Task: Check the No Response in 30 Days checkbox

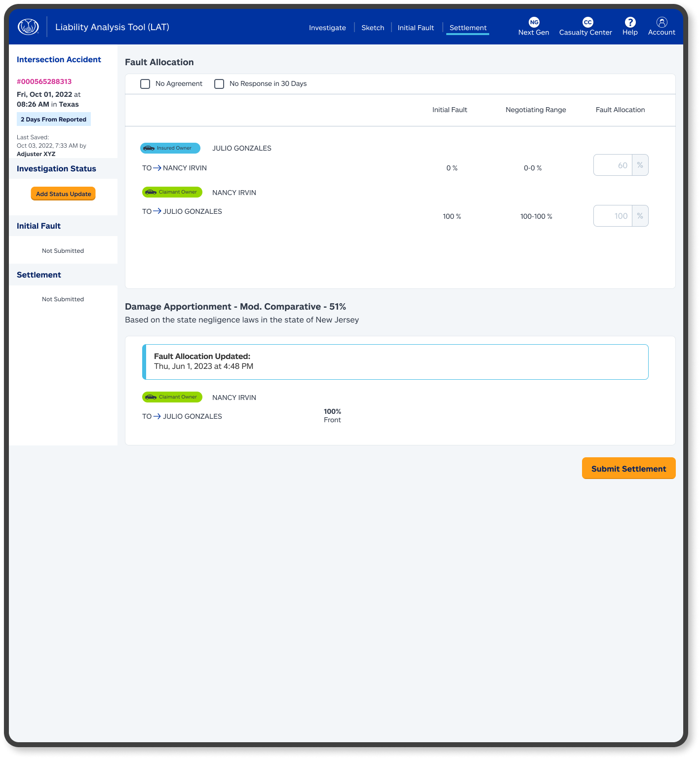Action: (x=219, y=84)
